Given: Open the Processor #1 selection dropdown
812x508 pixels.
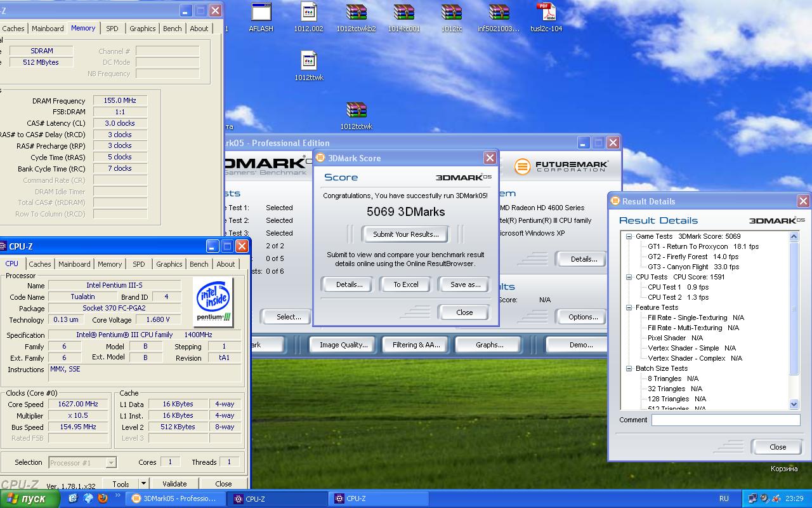Looking at the screenshot, I should point(82,463).
